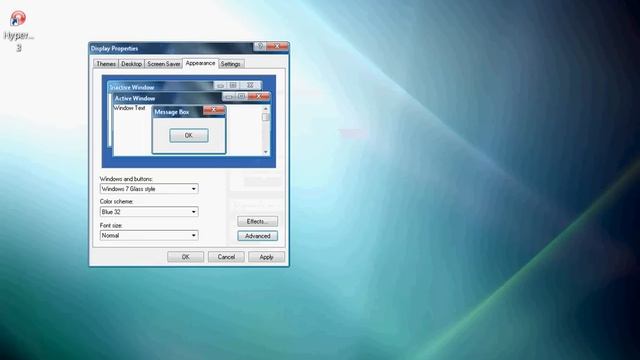Click the Inactive Window preview close icon
The height and width of the screenshot is (360, 640).
coord(250,85)
